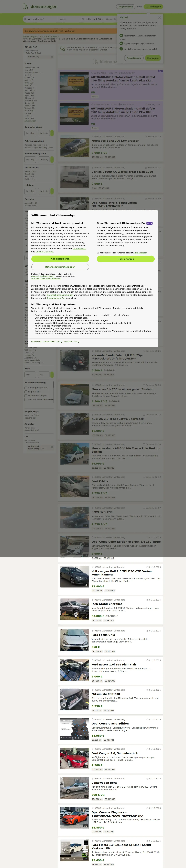Image resolution: width=186 pixels, height=868 pixels.
Task: Apply the Preis range with the green arrow
Action: (x=52, y=375)
